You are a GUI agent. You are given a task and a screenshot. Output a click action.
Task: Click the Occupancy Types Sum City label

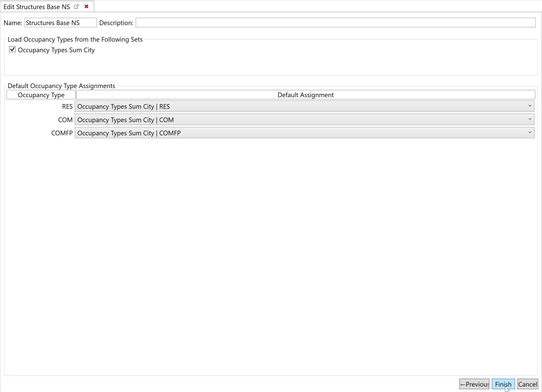coord(56,50)
